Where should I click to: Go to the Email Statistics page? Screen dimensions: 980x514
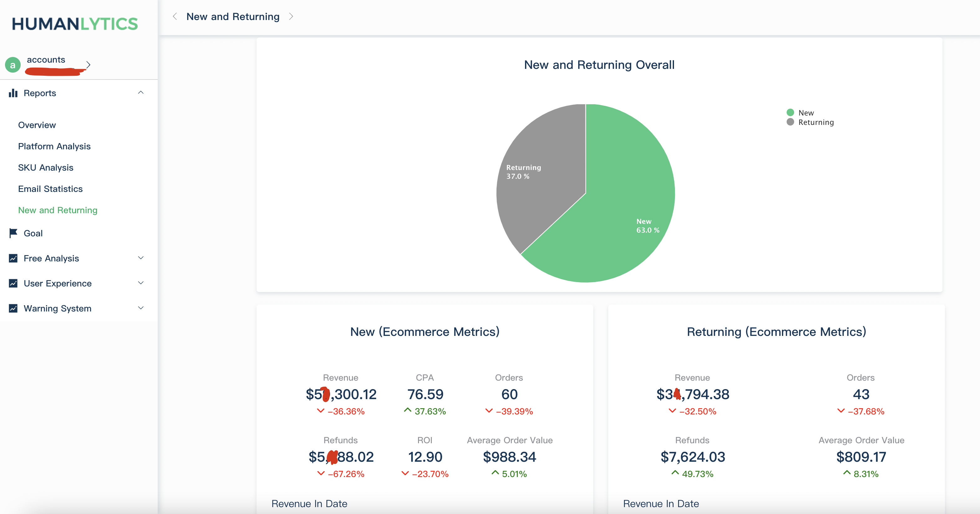coord(50,189)
